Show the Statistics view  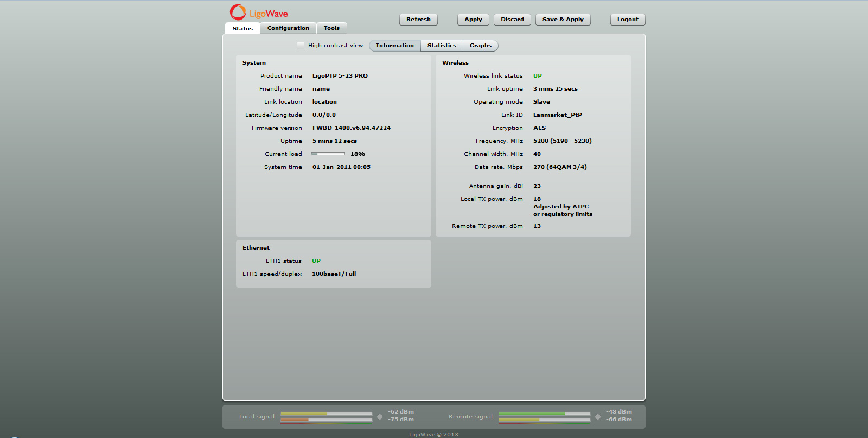442,46
